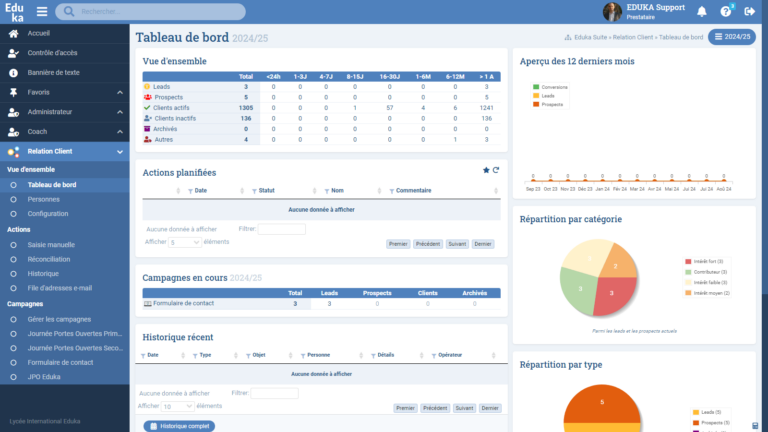Click the Archivés row icon
Screen dimensions: 768x432
(147, 129)
